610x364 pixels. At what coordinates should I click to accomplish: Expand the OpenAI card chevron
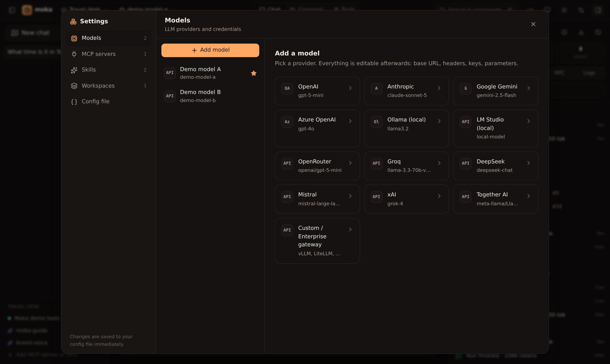coord(350,88)
